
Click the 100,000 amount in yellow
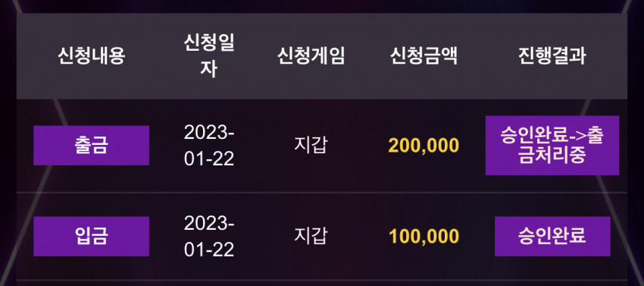[x=424, y=237]
